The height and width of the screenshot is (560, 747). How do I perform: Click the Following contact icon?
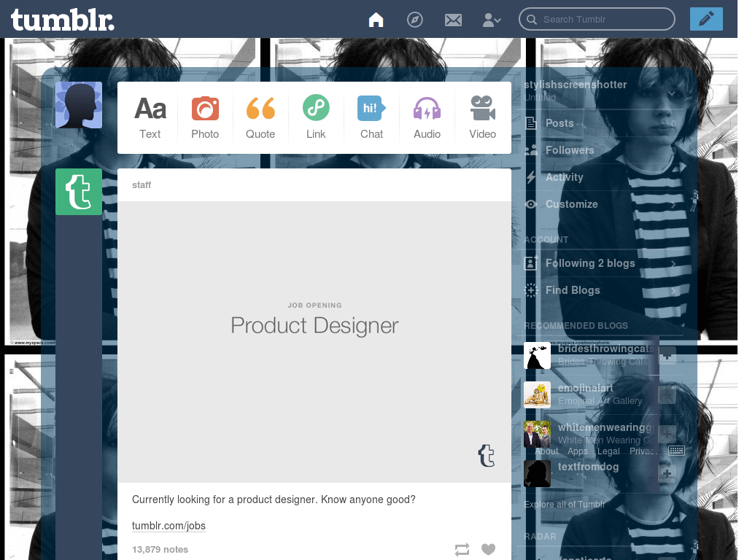click(x=531, y=262)
